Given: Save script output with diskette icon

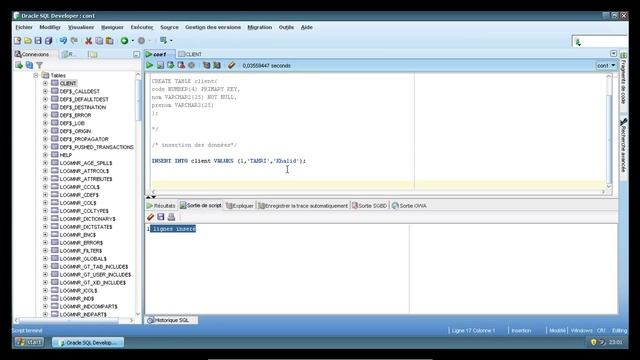Looking at the screenshot, I should pos(160,217).
